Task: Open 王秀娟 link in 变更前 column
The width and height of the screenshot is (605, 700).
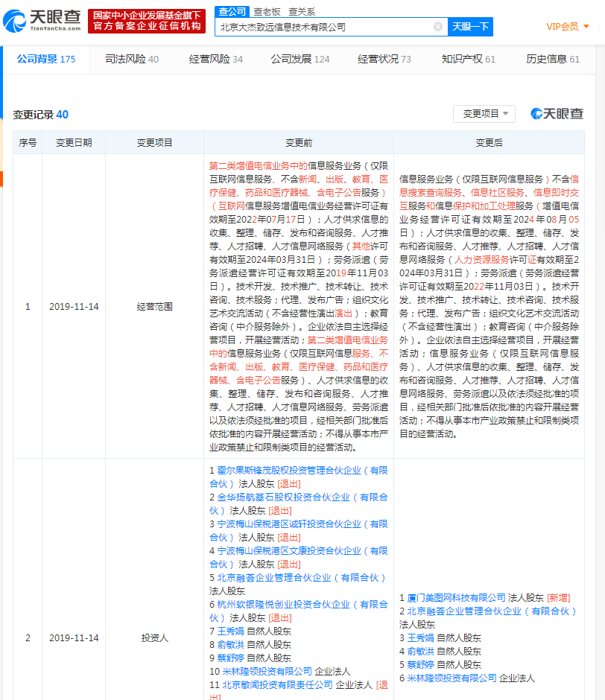Action: (x=230, y=631)
